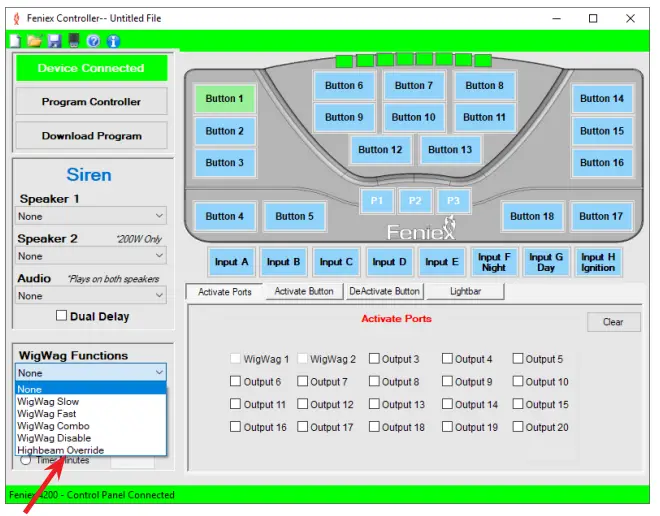Open Help with the question mark icon

tap(93, 41)
